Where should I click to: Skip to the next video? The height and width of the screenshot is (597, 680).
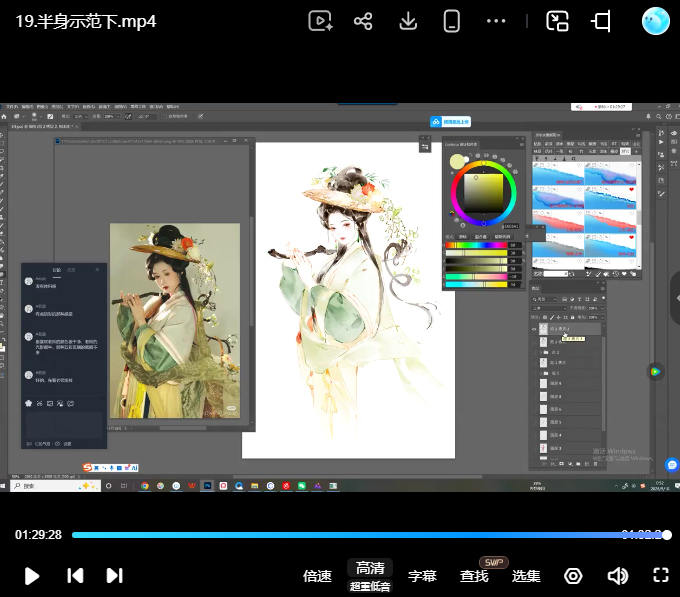click(114, 576)
